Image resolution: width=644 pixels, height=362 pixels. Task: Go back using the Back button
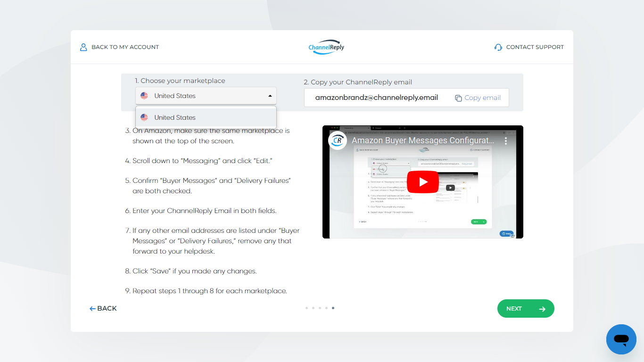click(103, 308)
